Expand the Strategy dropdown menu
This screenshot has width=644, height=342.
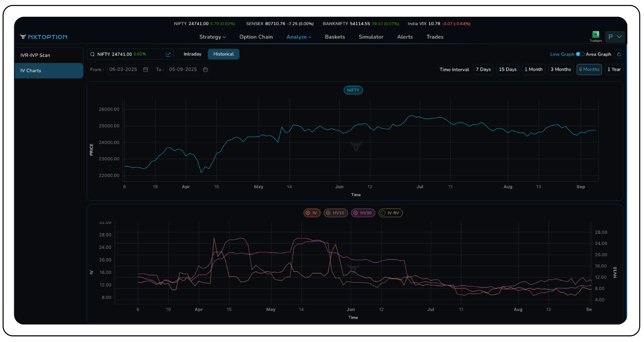click(x=213, y=37)
